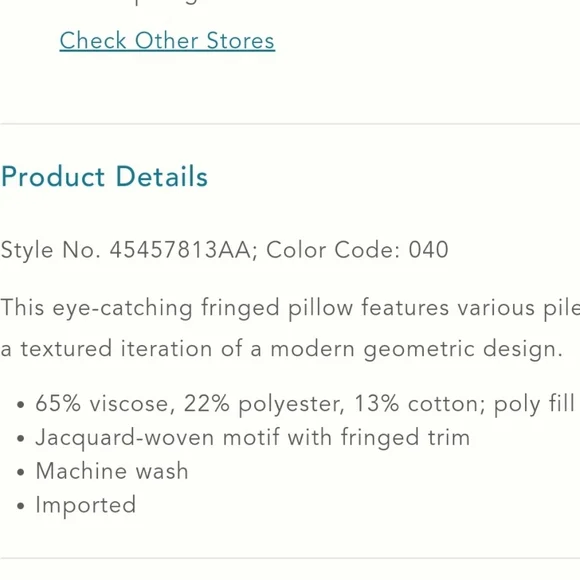Click the textured iteration geometric design line

coord(282,349)
